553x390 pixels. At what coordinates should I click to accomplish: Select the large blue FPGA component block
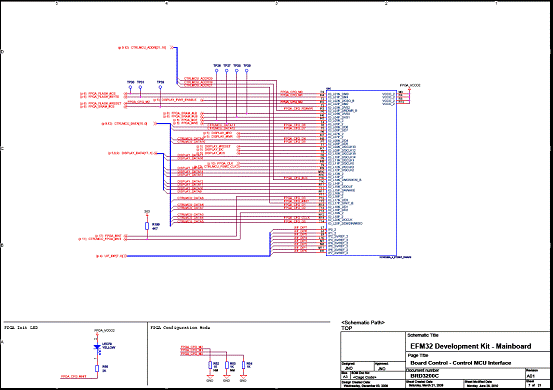[x=361, y=173]
